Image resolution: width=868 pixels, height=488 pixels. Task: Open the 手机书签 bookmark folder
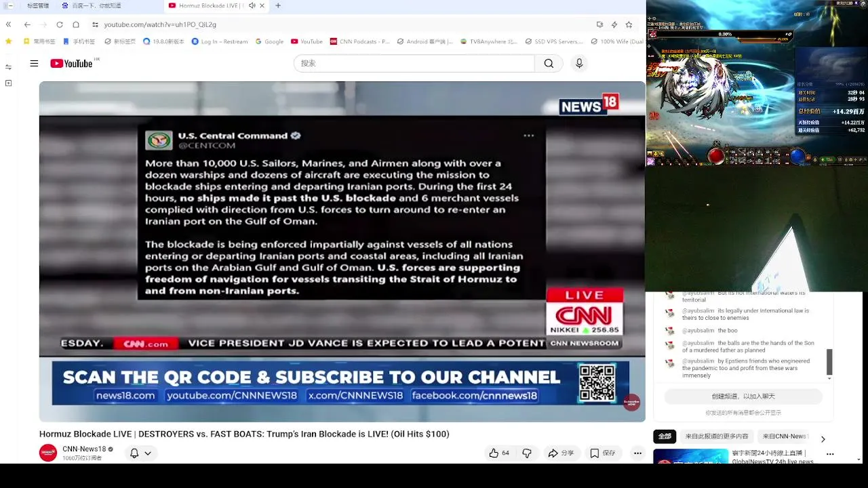pyautogui.click(x=79, y=41)
